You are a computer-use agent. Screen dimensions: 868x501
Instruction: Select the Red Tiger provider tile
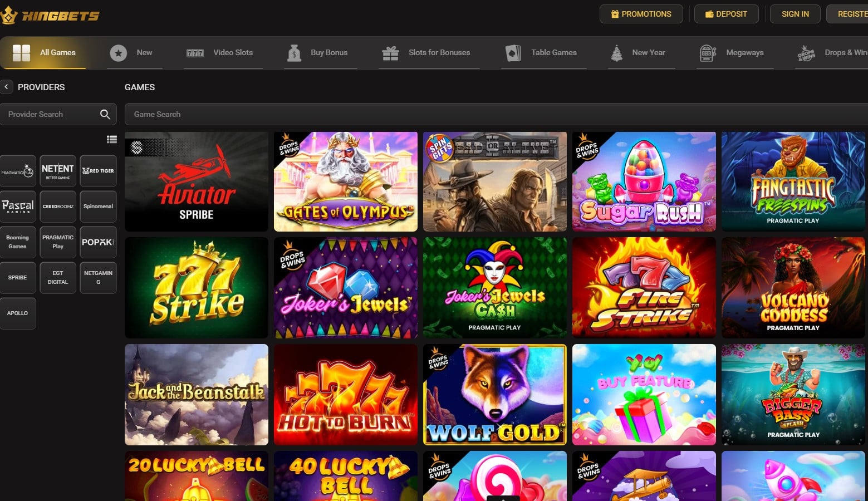[x=98, y=171]
